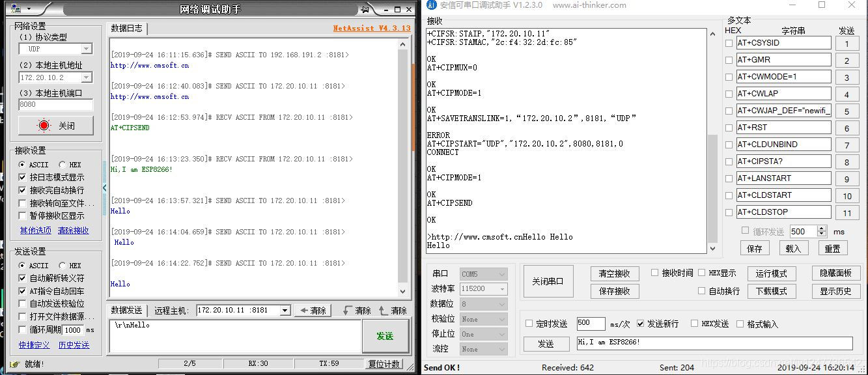The height and width of the screenshot is (375, 868).
Task: Open the 停止位 One dropdown
Action: pos(483,334)
